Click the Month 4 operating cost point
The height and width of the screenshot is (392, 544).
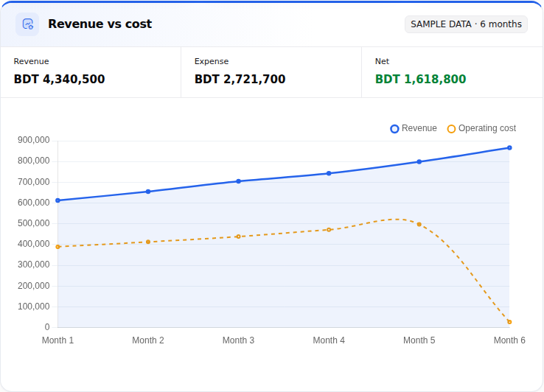(329, 230)
